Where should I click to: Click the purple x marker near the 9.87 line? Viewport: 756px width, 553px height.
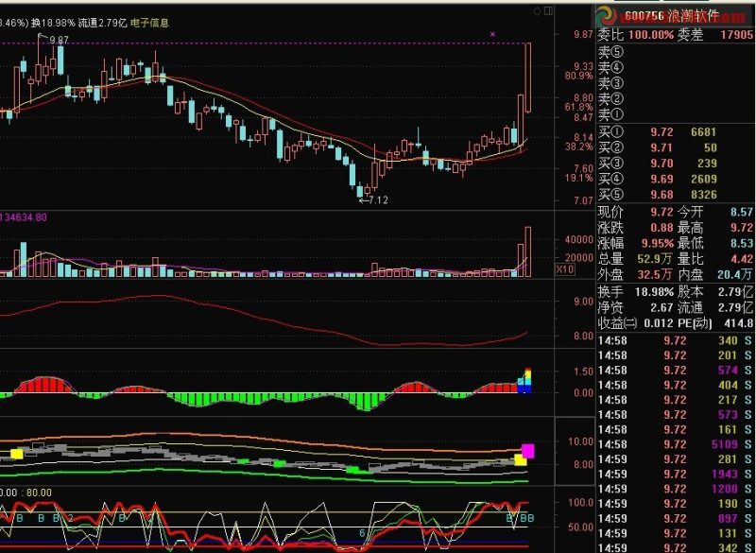tap(492, 34)
